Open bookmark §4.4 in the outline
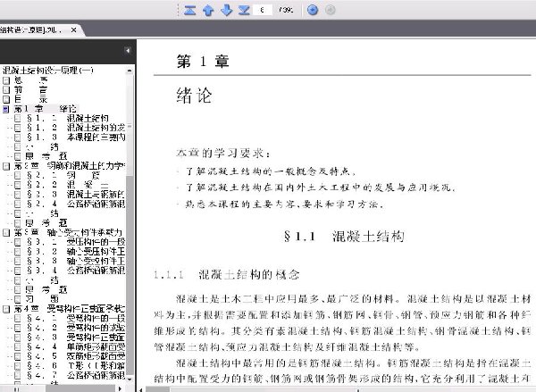The width and height of the screenshot is (536, 392). click(x=76, y=346)
